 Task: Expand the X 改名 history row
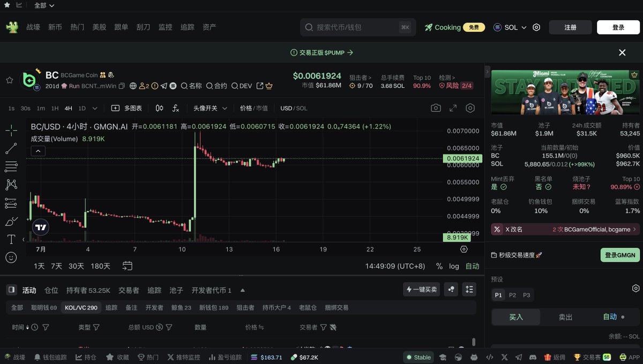(x=565, y=229)
